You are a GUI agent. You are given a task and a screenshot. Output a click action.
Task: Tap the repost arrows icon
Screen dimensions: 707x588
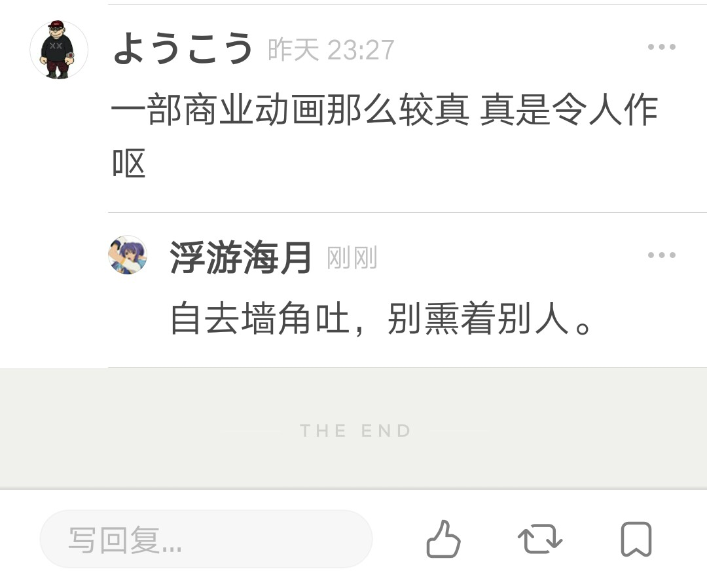[539, 539]
